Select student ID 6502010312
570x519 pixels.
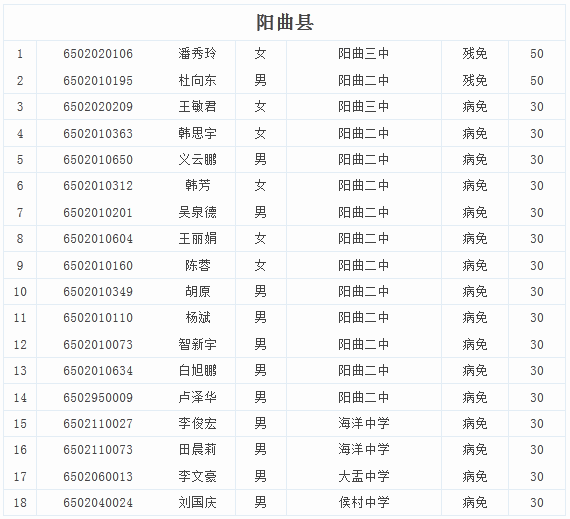[98, 186]
